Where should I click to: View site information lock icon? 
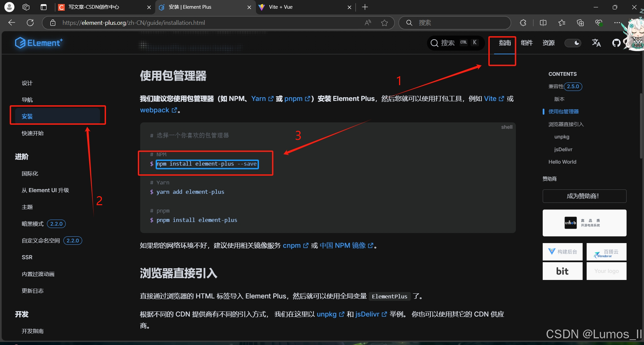click(x=53, y=22)
